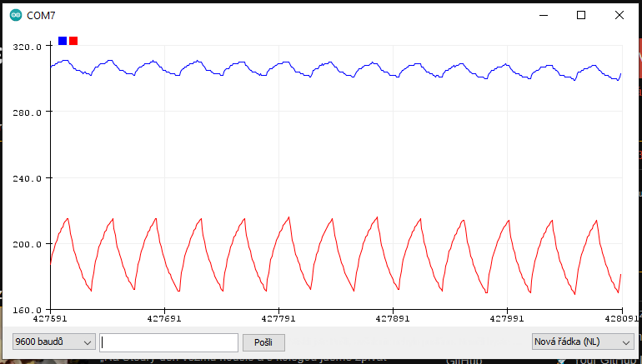This screenshot has height=364, width=642.
Task: Click the 200.0 y-axis label
Action: pyautogui.click(x=26, y=244)
